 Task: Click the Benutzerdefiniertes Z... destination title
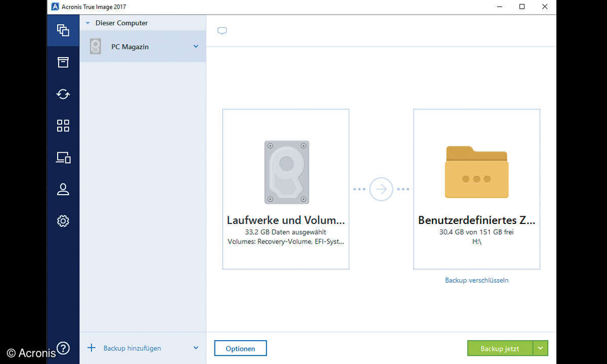[x=476, y=220]
